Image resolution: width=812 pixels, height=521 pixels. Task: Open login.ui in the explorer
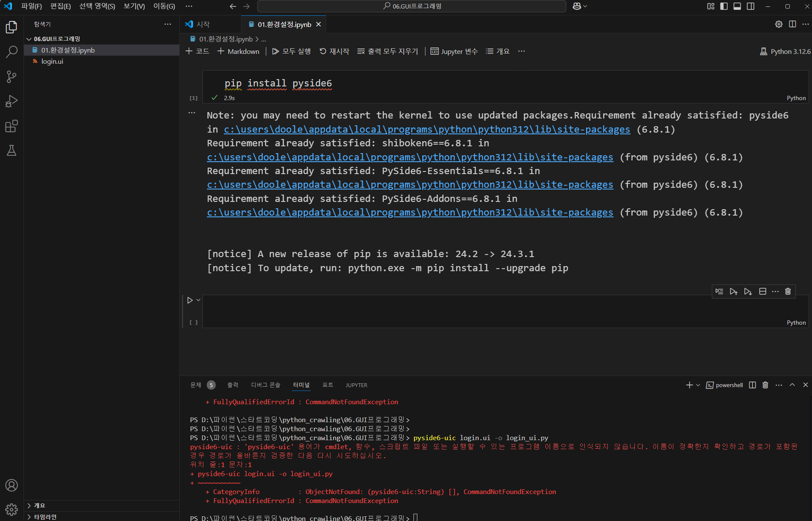click(x=52, y=62)
